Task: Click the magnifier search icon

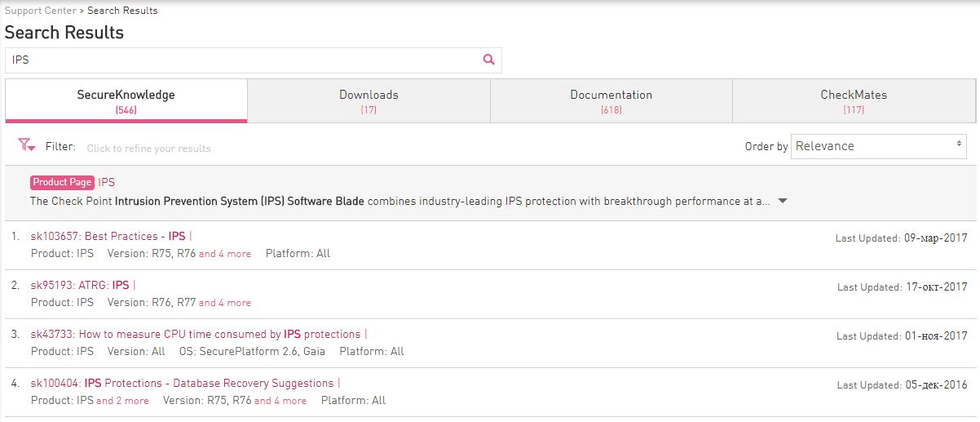Action: tap(489, 60)
